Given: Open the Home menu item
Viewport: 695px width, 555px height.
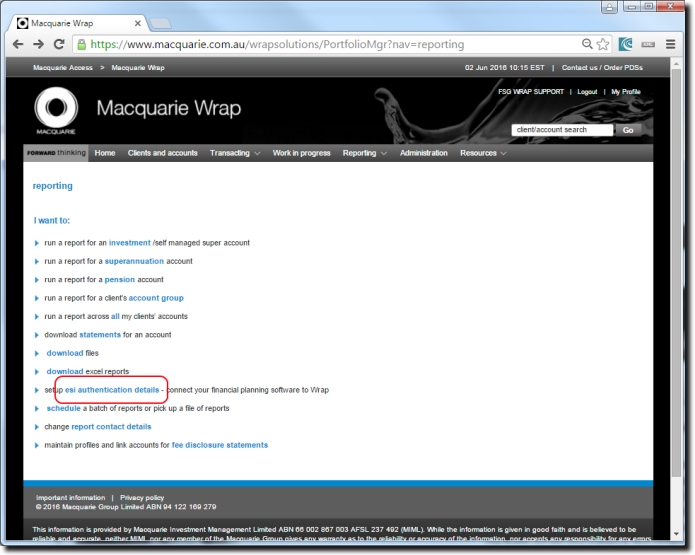Looking at the screenshot, I should click(105, 153).
